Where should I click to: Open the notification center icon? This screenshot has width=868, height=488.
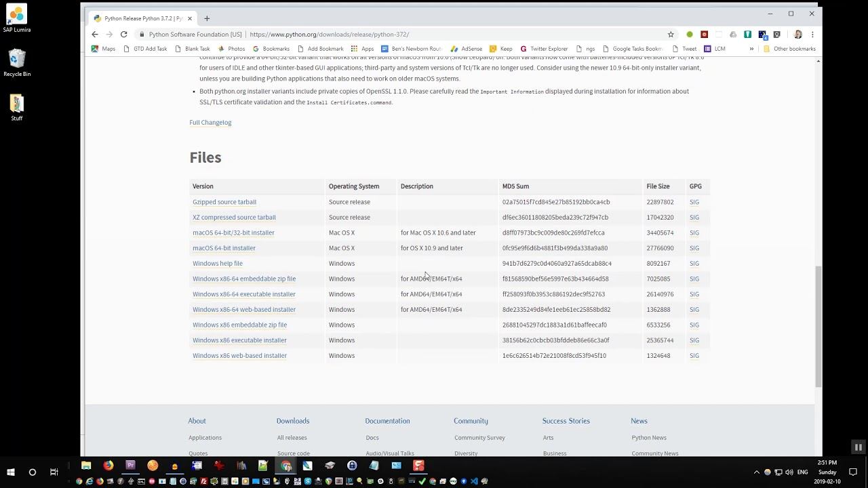(853, 472)
